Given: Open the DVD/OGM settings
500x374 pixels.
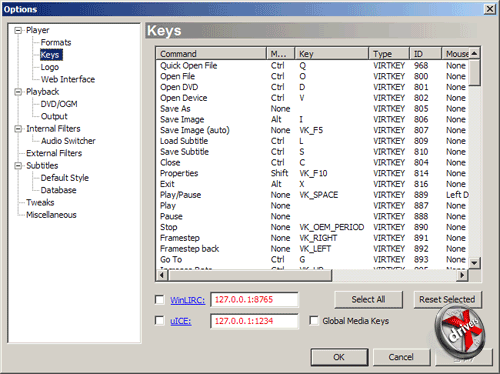Looking at the screenshot, I should (59, 104).
